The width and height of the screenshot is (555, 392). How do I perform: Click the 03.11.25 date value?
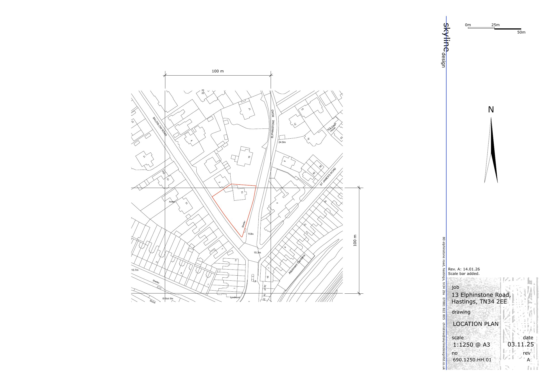pyautogui.click(x=520, y=344)
